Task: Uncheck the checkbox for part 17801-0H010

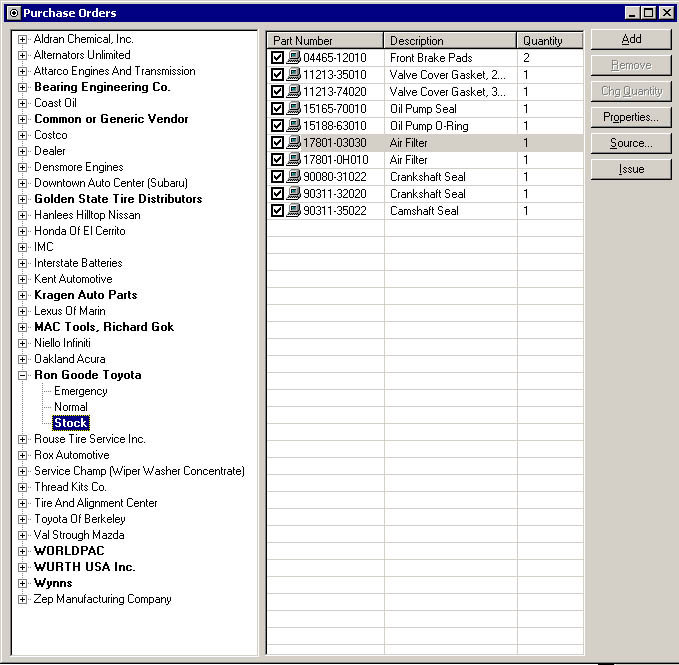Action: point(277,160)
